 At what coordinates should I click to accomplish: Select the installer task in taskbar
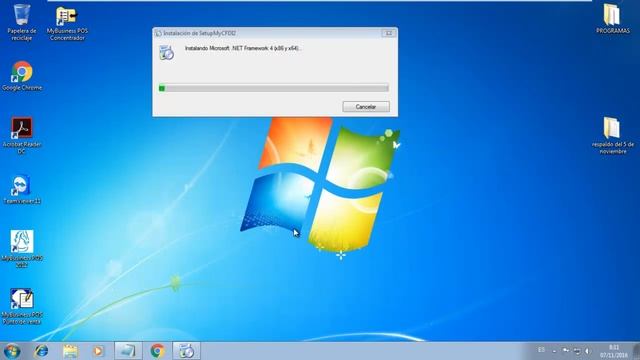point(186,351)
